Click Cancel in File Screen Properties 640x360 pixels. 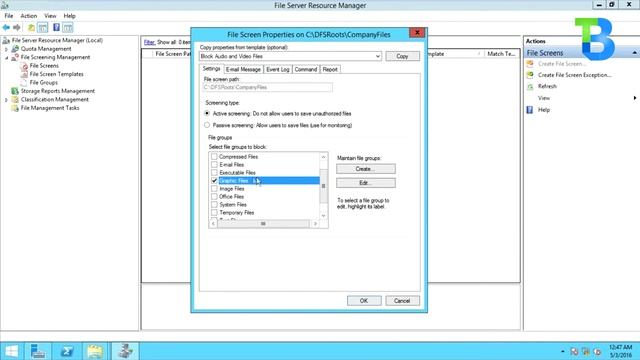point(402,301)
